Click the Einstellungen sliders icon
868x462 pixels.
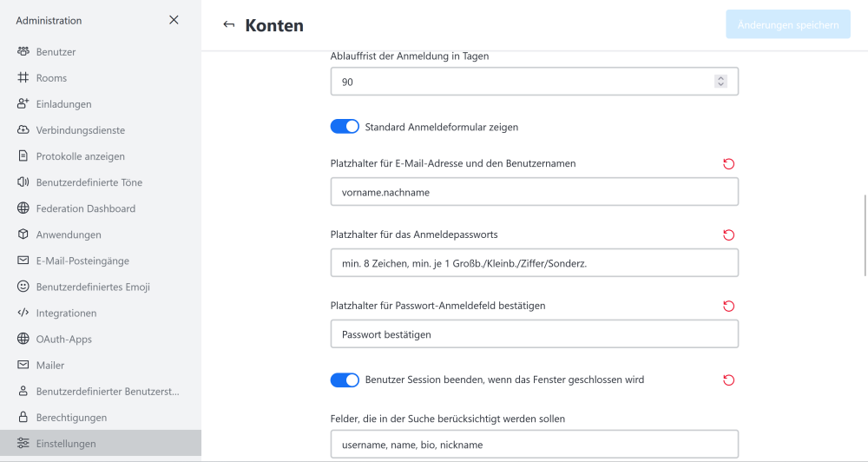(23, 443)
